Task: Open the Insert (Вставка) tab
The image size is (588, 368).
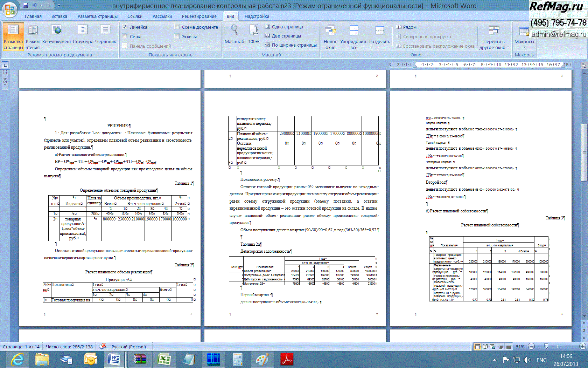Action: [x=59, y=16]
